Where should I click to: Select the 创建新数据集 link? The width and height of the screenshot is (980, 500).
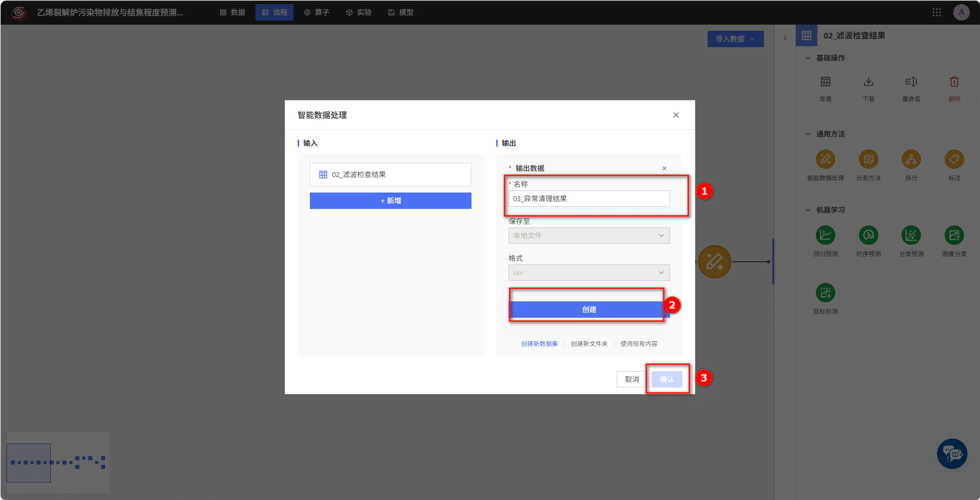point(539,344)
